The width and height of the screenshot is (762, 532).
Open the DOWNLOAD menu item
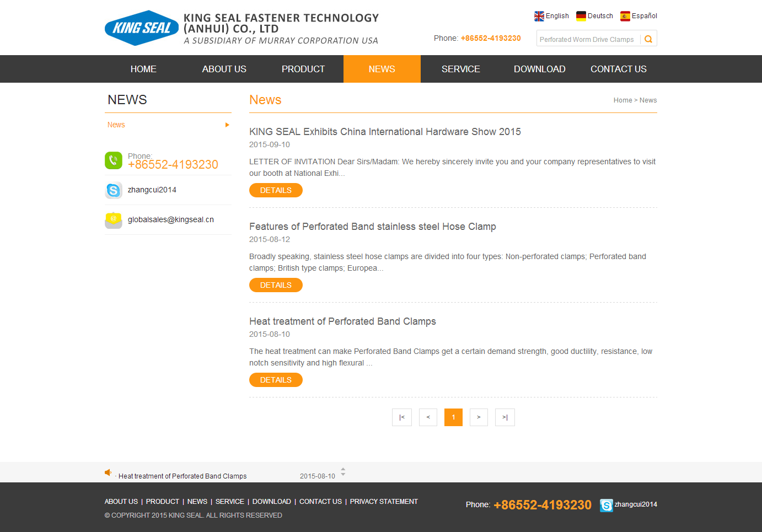[540, 69]
